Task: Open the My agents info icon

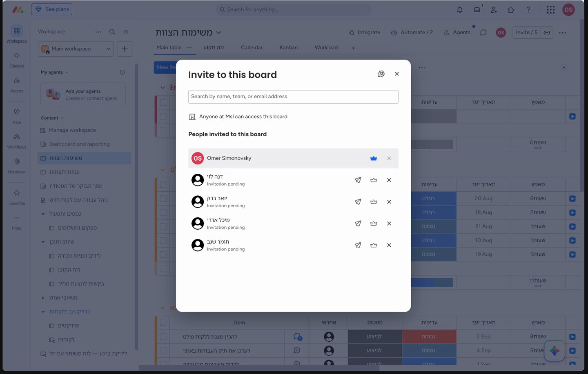Action: (122, 72)
